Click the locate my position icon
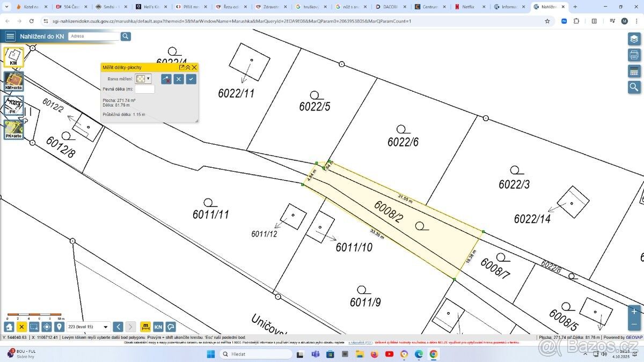 coord(47,327)
